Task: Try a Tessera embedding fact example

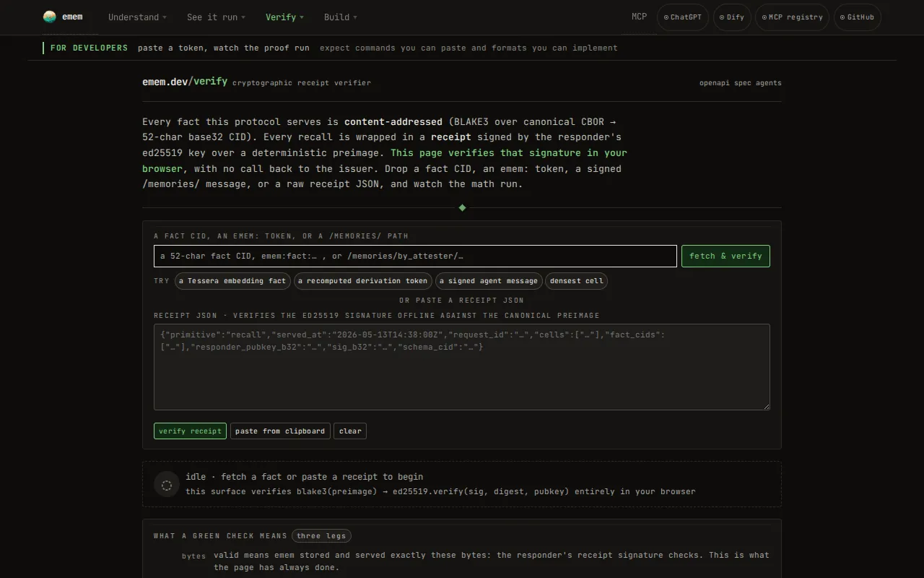Action: point(232,281)
